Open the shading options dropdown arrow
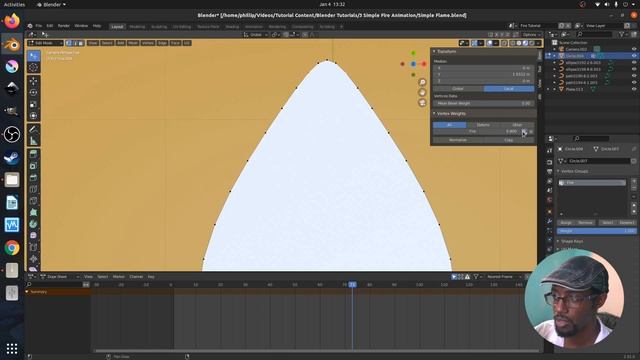Image resolution: width=640 pixels, height=360 pixels. click(x=539, y=43)
